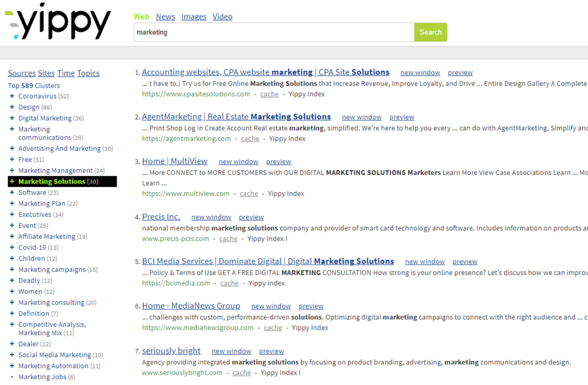Click the Yippy logo

58,21
